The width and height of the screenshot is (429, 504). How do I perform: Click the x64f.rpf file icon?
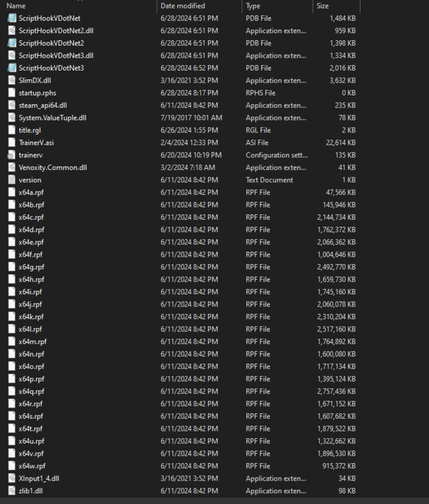12,255
